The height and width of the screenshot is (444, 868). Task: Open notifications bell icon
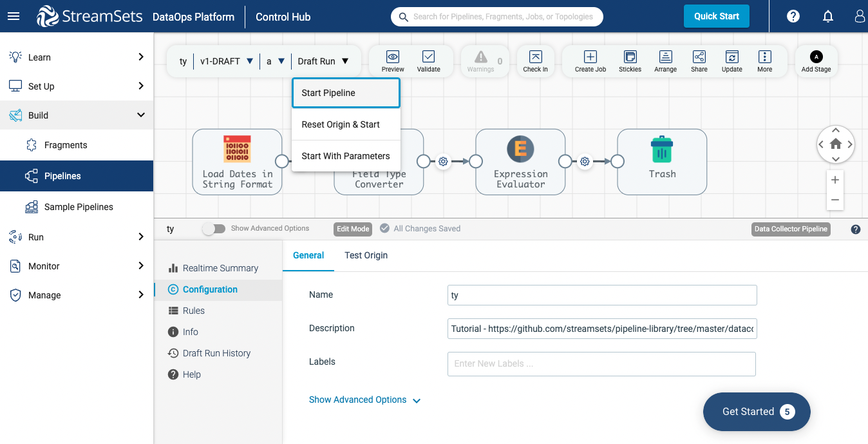828,17
